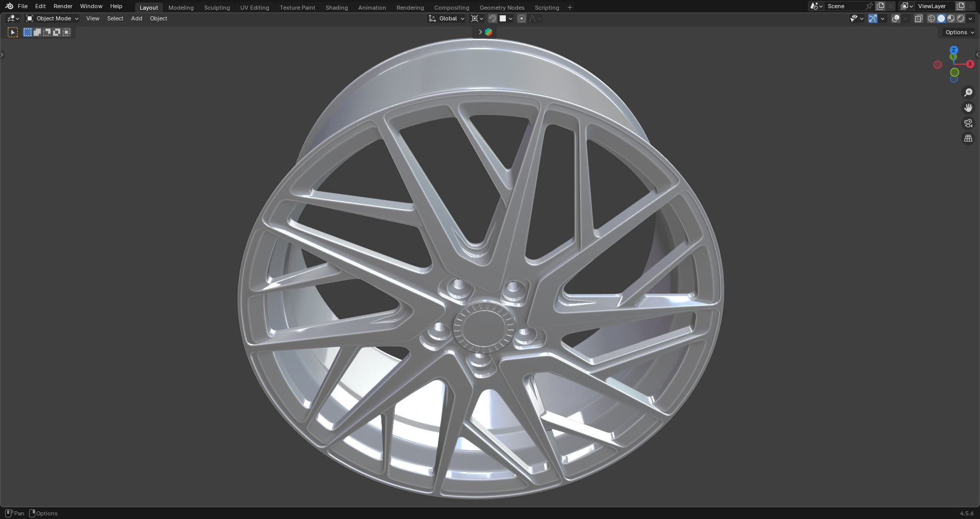Add a new workspace with plus button

[x=570, y=7]
